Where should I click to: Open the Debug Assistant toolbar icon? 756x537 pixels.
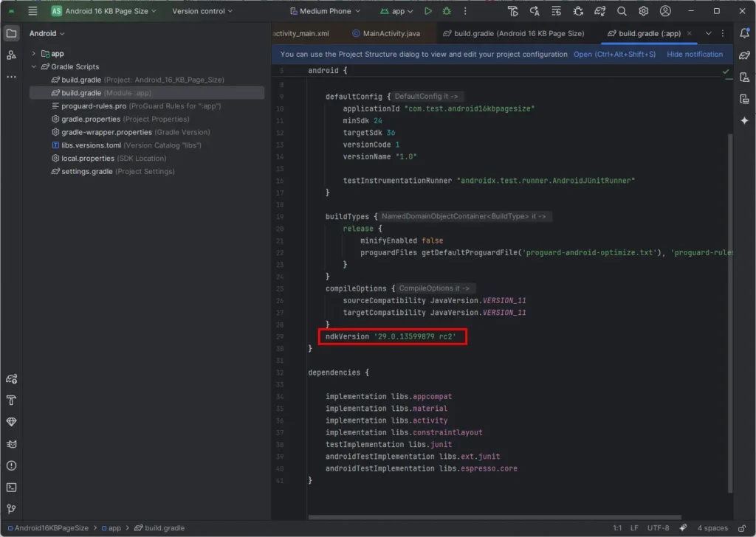coord(578,10)
